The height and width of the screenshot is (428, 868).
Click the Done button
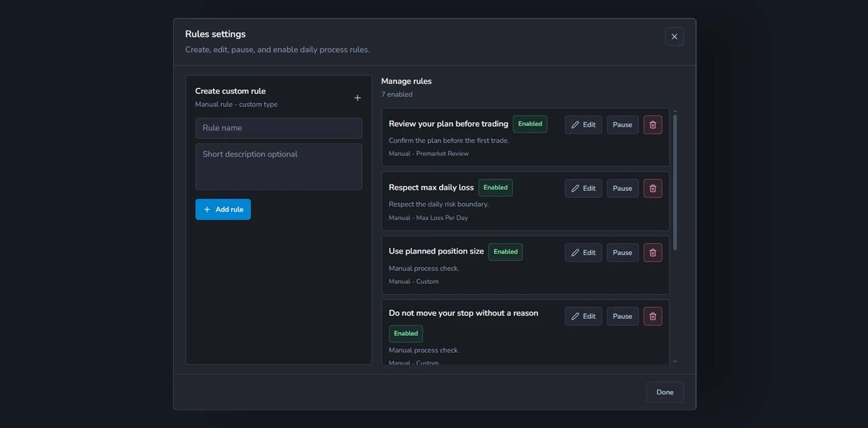pos(665,392)
